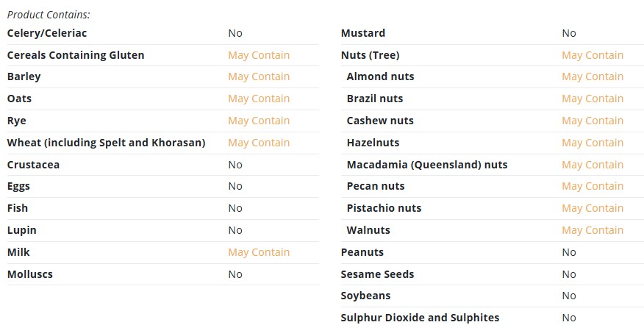Screen dimensions: 644x325
Task: Click Wheat (including Spelt and Khorasan) label
Action: point(106,143)
